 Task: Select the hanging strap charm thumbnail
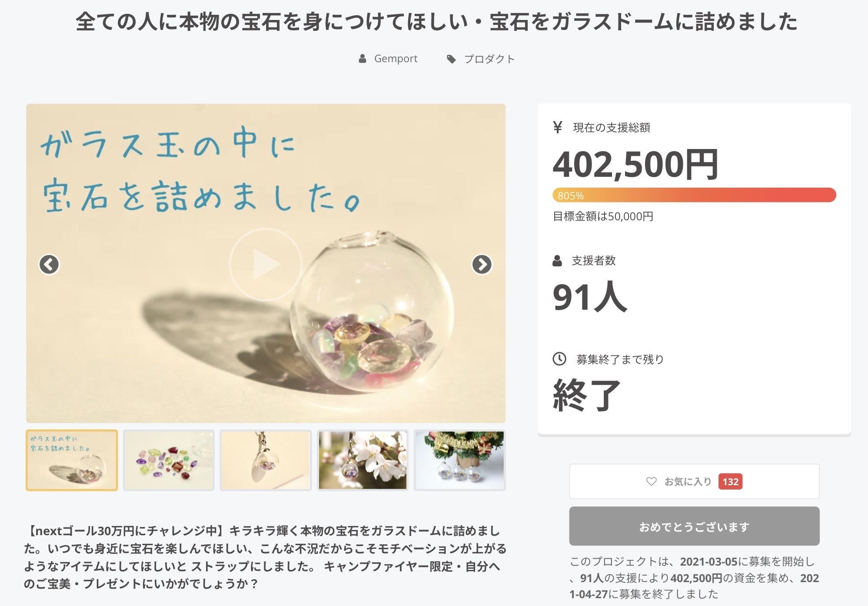(x=266, y=460)
